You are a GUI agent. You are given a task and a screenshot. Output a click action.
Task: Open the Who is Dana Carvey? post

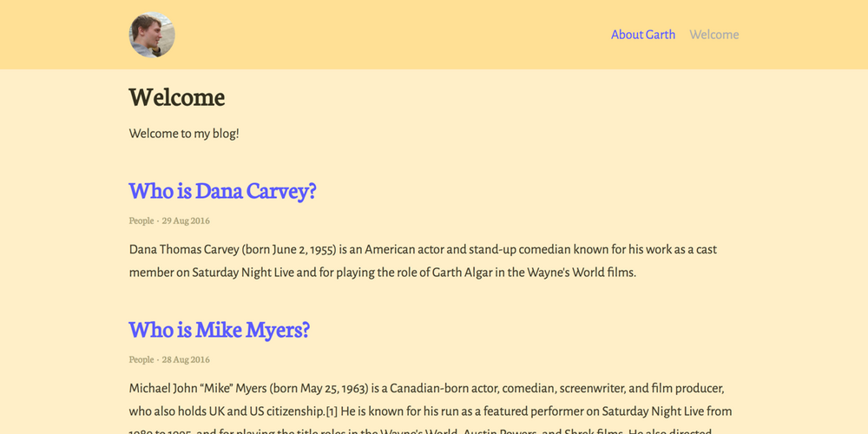tap(222, 191)
